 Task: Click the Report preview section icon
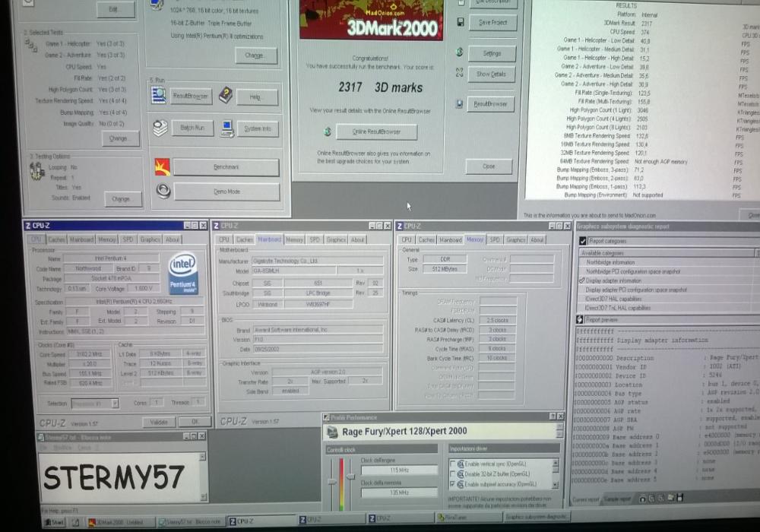tap(580, 320)
